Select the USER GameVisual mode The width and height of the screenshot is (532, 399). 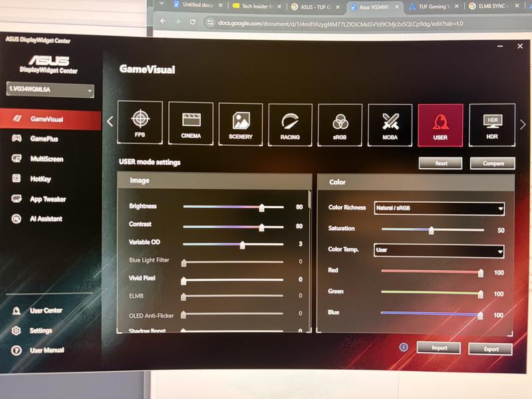coord(440,125)
